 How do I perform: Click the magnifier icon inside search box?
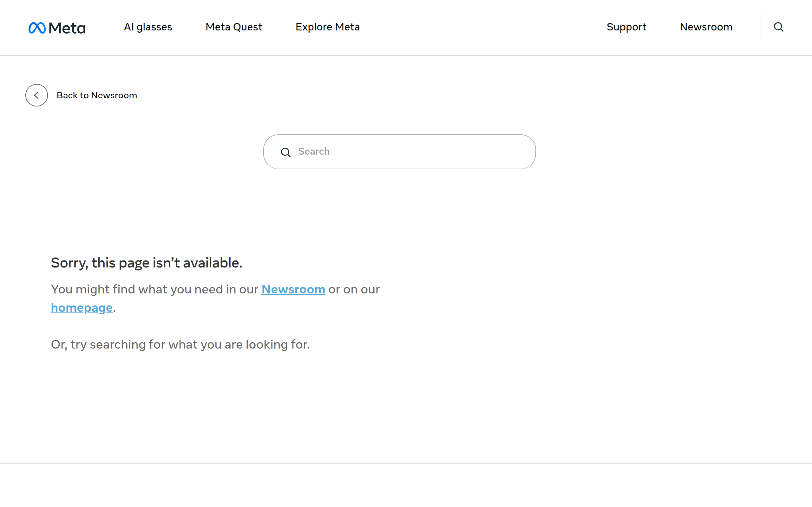[285, 152]
